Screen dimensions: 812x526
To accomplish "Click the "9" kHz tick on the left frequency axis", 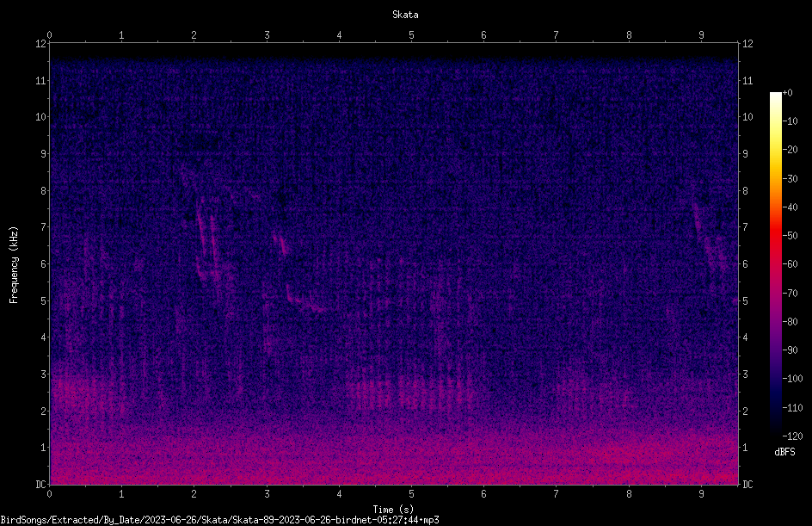I will point(44,154).
